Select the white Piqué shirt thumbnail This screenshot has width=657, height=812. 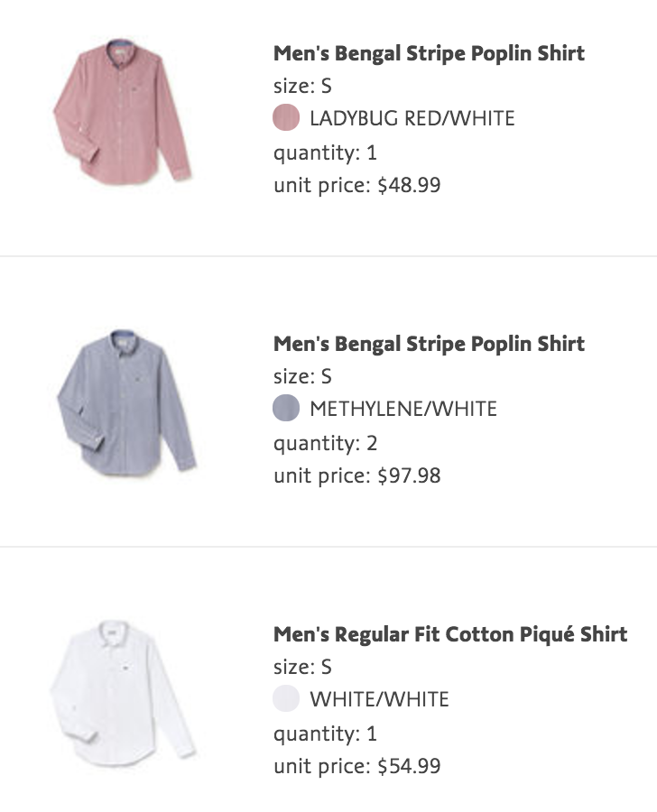[x=123, y=691]
